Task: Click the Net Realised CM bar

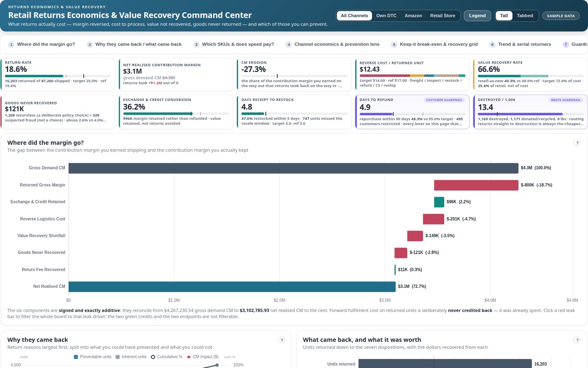Action: click(232, 287)
